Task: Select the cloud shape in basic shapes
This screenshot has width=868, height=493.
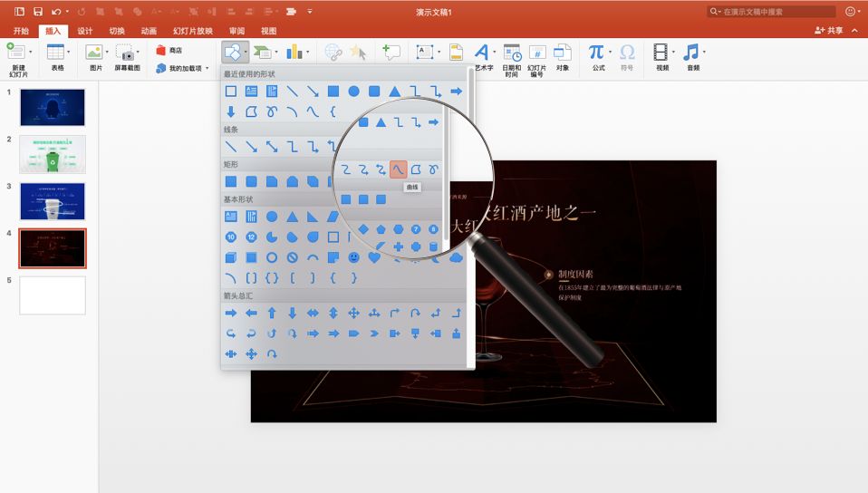Action: 456,257
